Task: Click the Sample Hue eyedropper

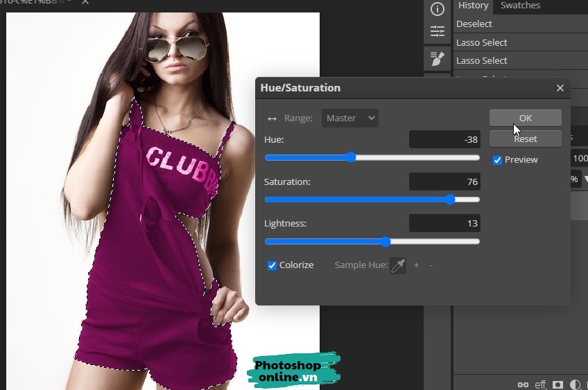Action: point(398,265)
